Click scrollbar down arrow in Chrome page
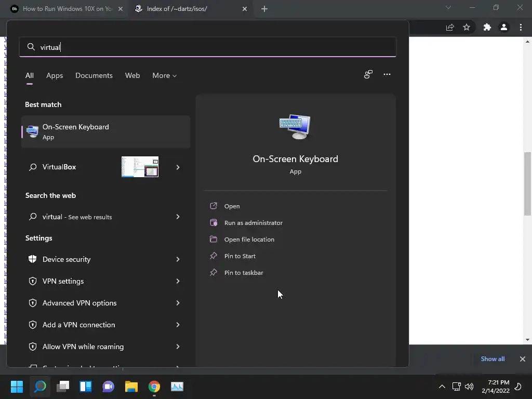The height and width of the screenshot is (399, 532). click(527, 340)
